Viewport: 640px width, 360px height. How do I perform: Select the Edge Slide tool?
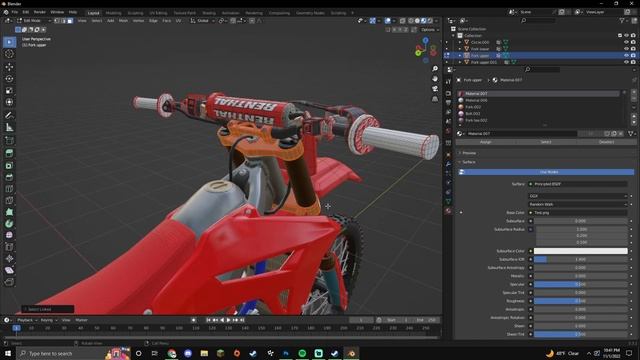pyautogui.click(x=9, y=247)
